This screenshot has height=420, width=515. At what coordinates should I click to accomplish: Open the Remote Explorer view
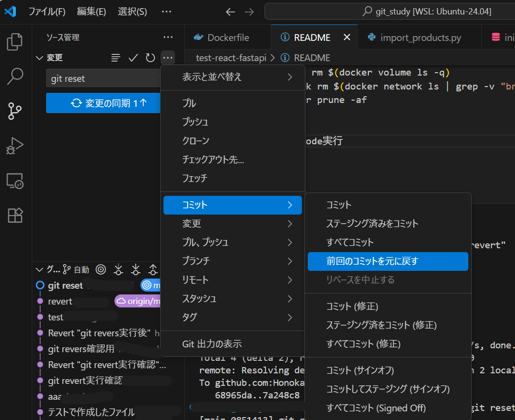(15, 181)
